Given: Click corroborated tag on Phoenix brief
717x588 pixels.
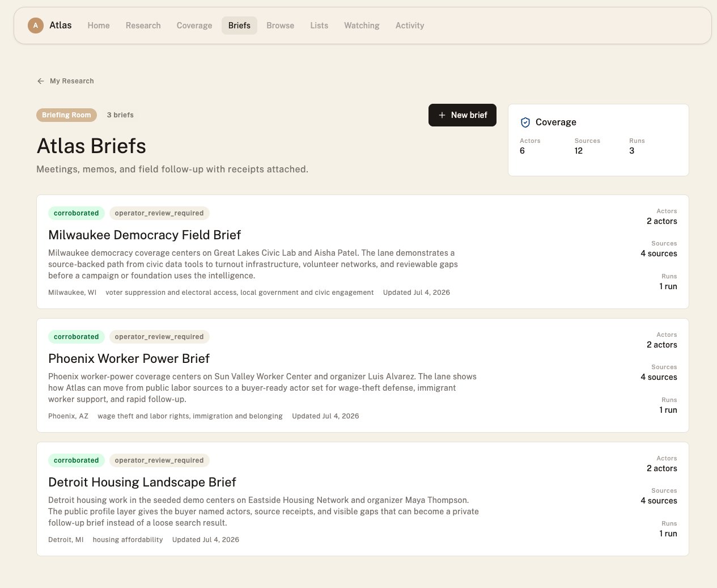Looking at the screenshot, I should pyautogui.click(x=77, y=337).
